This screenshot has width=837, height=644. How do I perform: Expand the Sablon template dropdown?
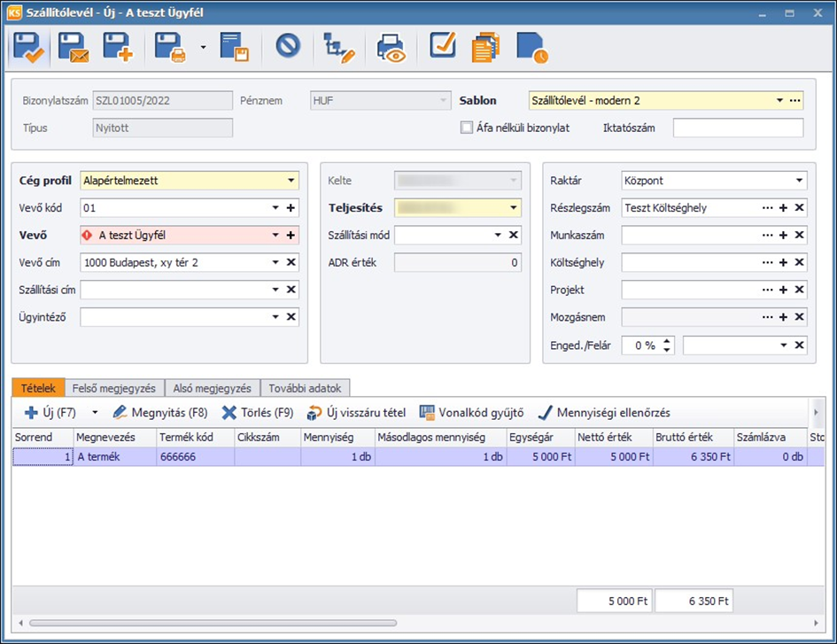pyautogui.click(x=779, y=101)
